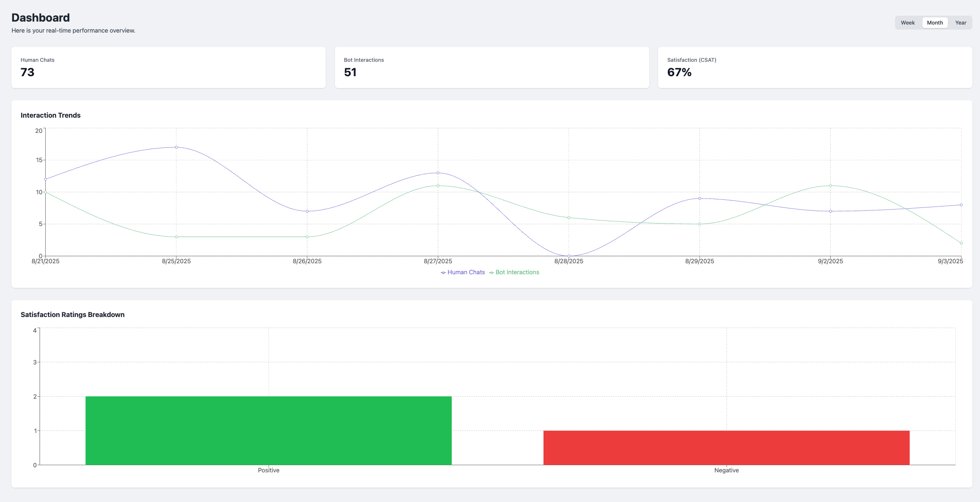This screenshot has width=980, height=502.
Task: Toggle Human Chats legend entry
Action: click(463, 272)
